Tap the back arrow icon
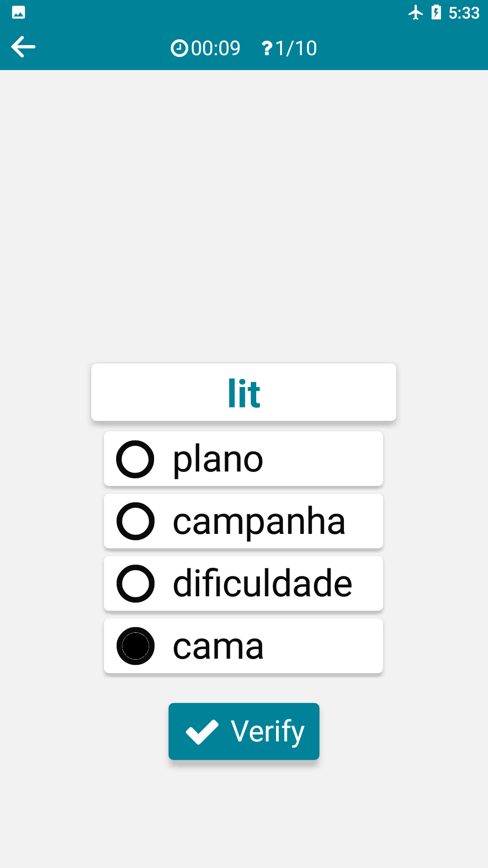 click(x=23, y=47)
